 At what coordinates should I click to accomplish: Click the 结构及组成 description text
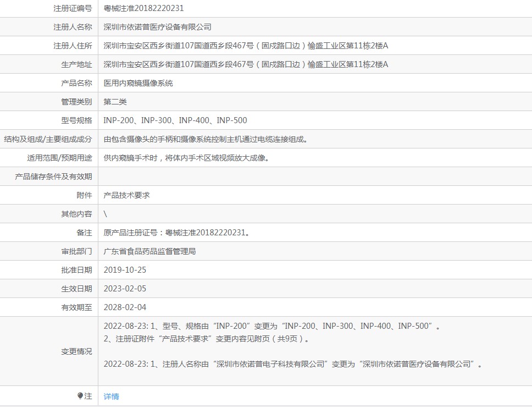point(206,139)
